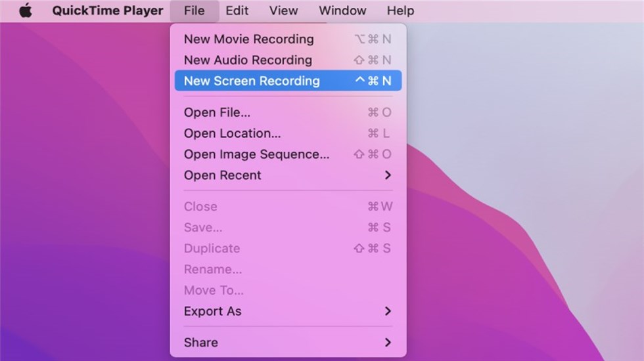
Task: Open the Help menu
Action: coord(400,11)
